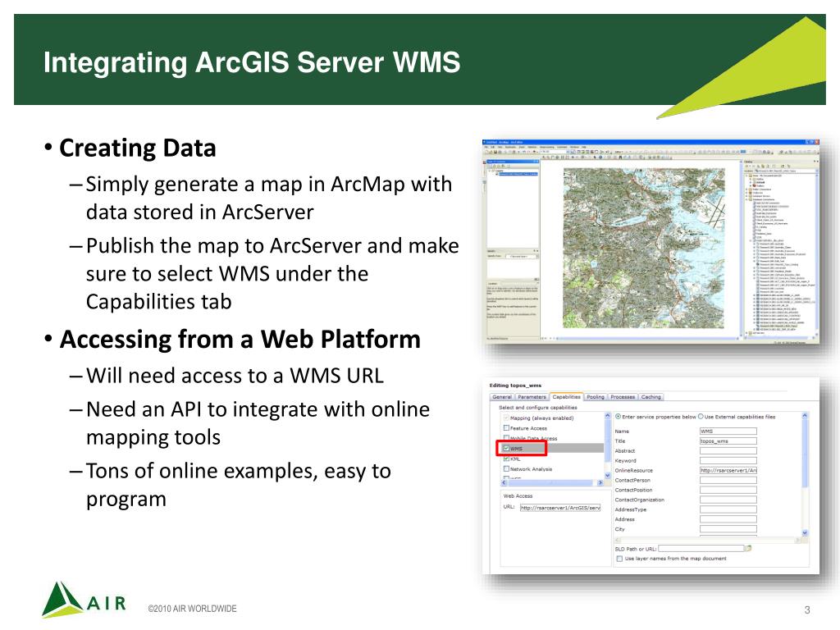Select the highlighted WMS row in capabilities list
The height and width of the screenshot is (630, 840).
click(x=552, y=449)
